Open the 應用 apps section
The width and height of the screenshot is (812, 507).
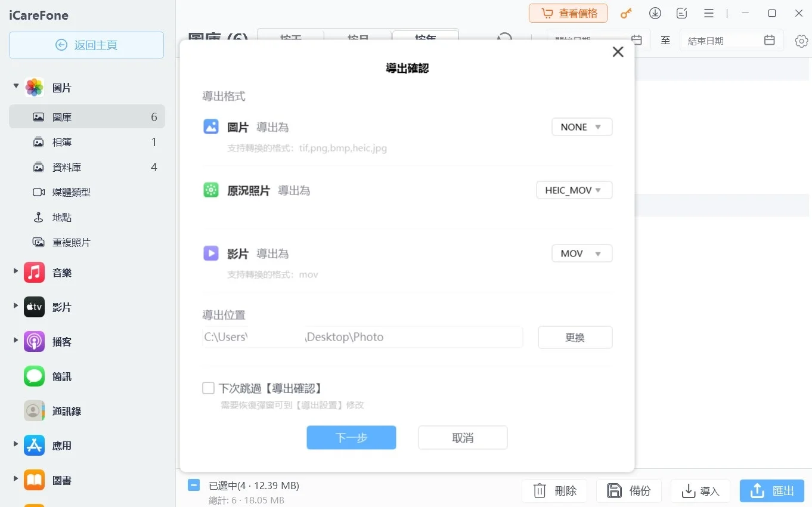(x=63, y=445)
